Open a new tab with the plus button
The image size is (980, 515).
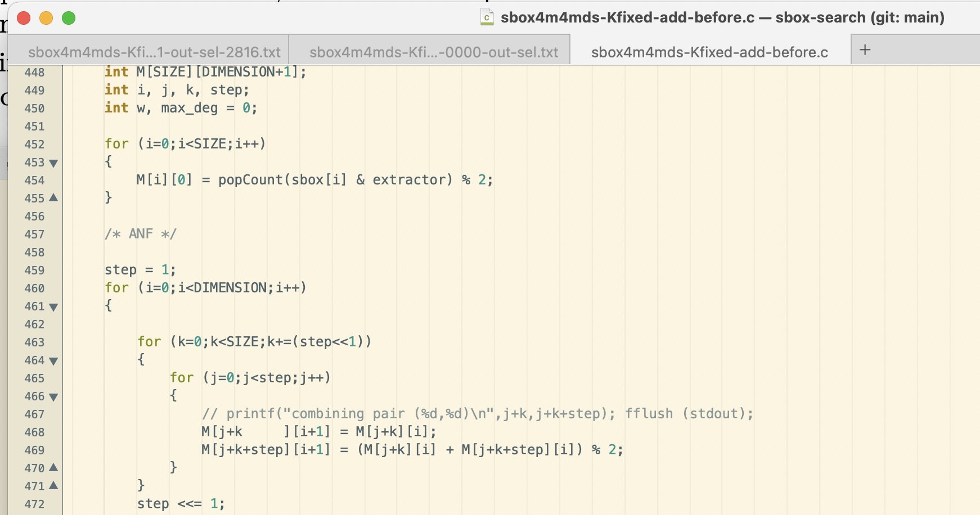point(865,50)
